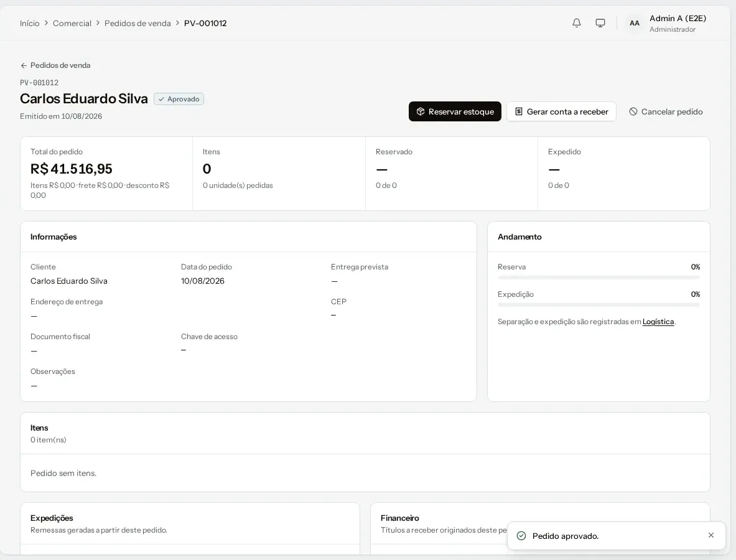Click Gerar conta a receber
Image resolution: width=736 pixels, height=560 pixels.
(561, 112)
